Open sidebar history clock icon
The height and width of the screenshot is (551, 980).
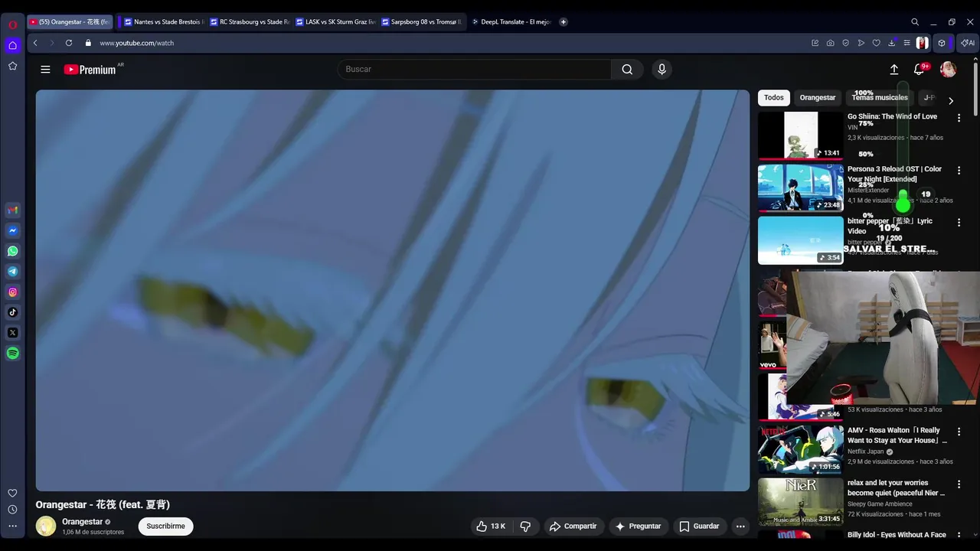tap(12, 510)
